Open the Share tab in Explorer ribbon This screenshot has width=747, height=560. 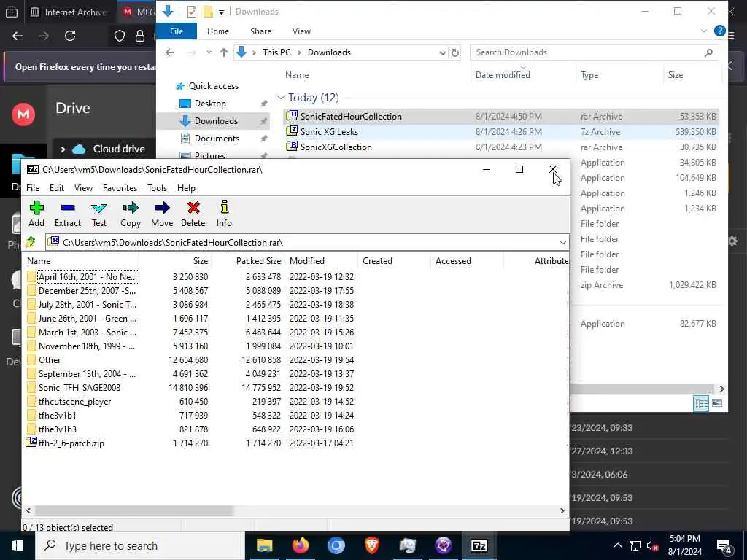point(260,31)
